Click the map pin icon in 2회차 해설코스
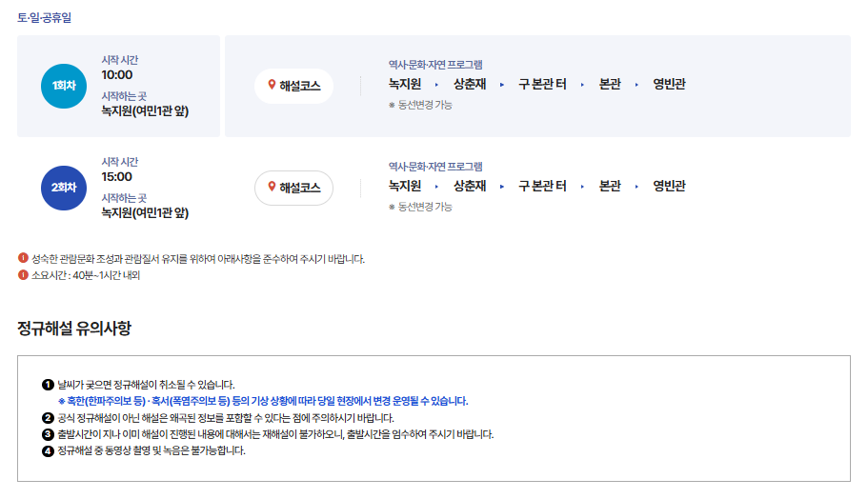Screen dimensions: 868x499 point(272,187)
